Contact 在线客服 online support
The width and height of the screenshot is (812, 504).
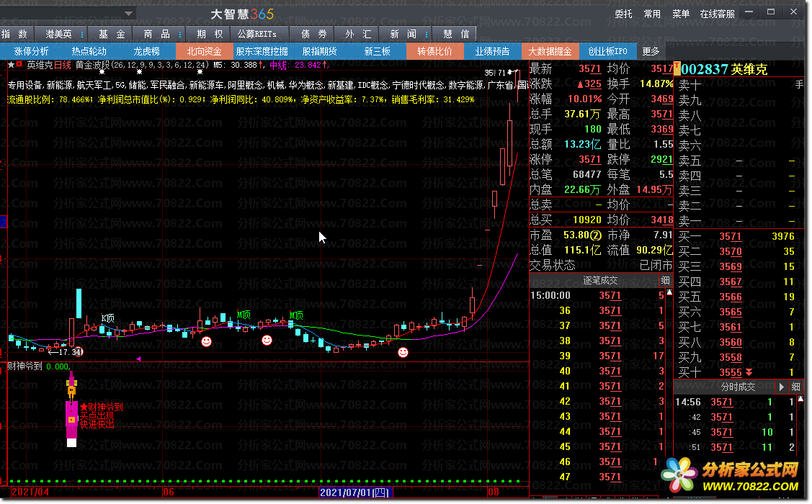[x=717, y=14]
